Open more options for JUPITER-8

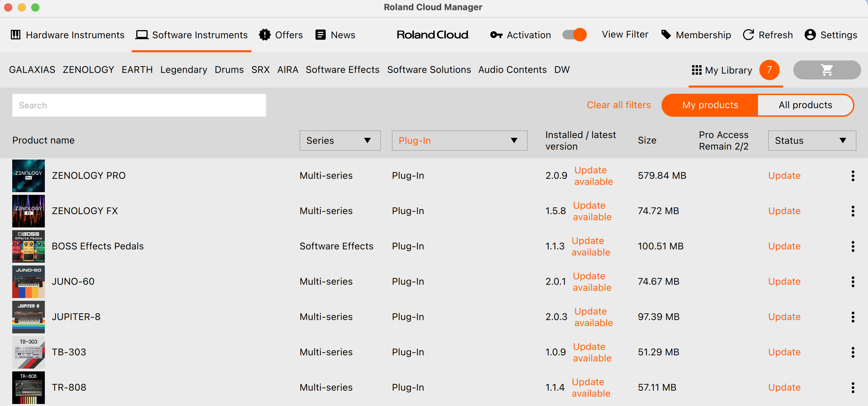[853, 317]
